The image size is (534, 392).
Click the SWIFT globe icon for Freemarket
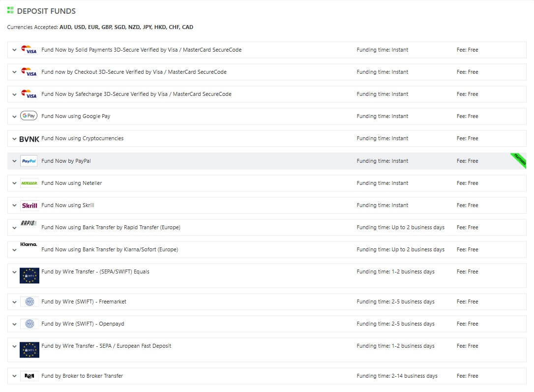pos(29,302)
